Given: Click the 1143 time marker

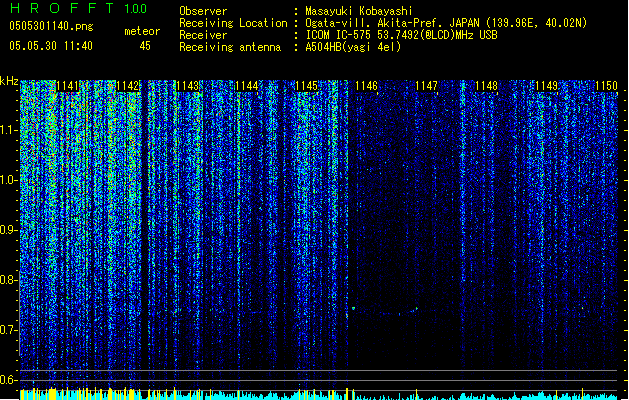Looking at the screenshot, I should (x=187, y=86).
